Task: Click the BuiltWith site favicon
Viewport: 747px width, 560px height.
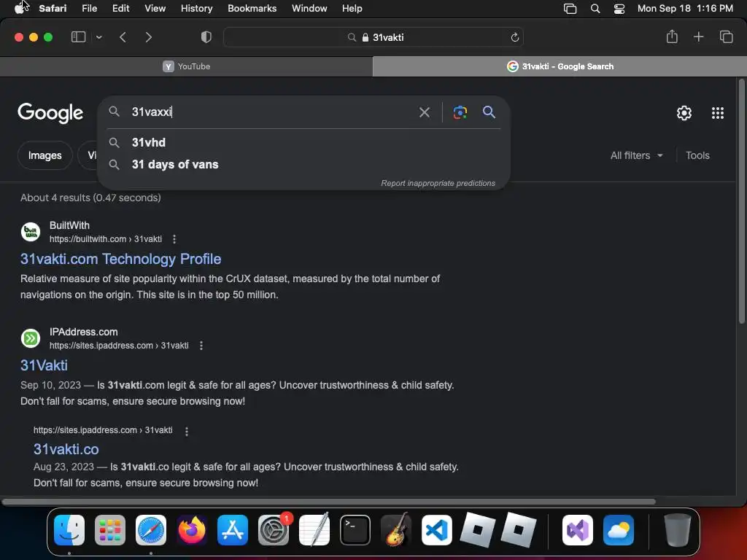Action: pyautogui.click(x=31, y=232)
